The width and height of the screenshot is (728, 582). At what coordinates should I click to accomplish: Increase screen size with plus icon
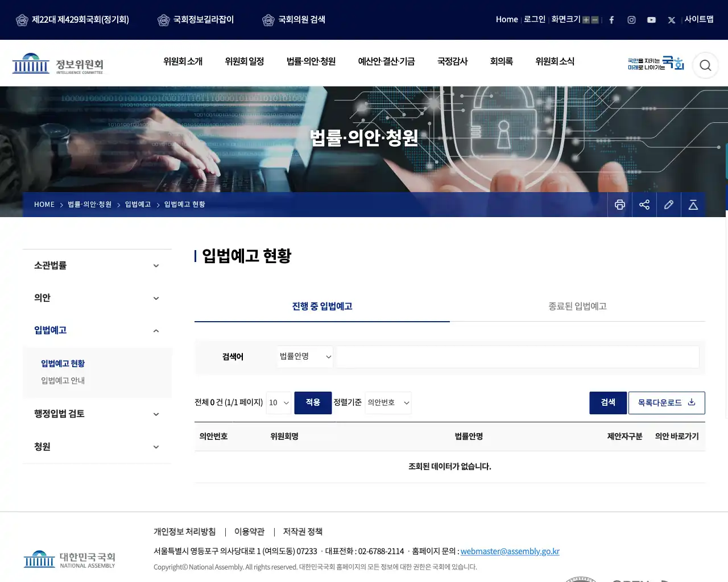586,20
